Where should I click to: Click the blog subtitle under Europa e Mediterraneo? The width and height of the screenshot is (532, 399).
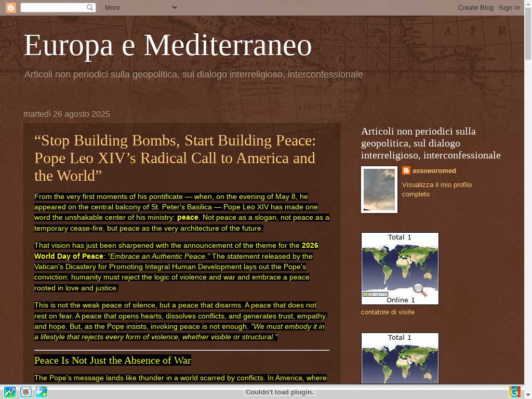(193, 74)
